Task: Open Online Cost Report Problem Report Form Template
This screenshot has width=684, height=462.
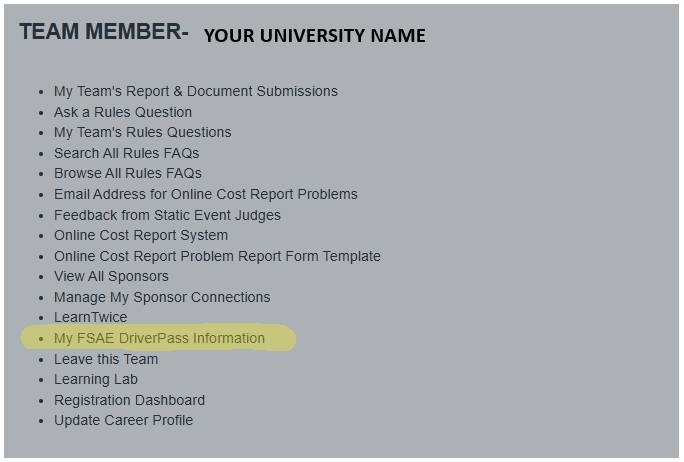Action: (x=217, y=256)
